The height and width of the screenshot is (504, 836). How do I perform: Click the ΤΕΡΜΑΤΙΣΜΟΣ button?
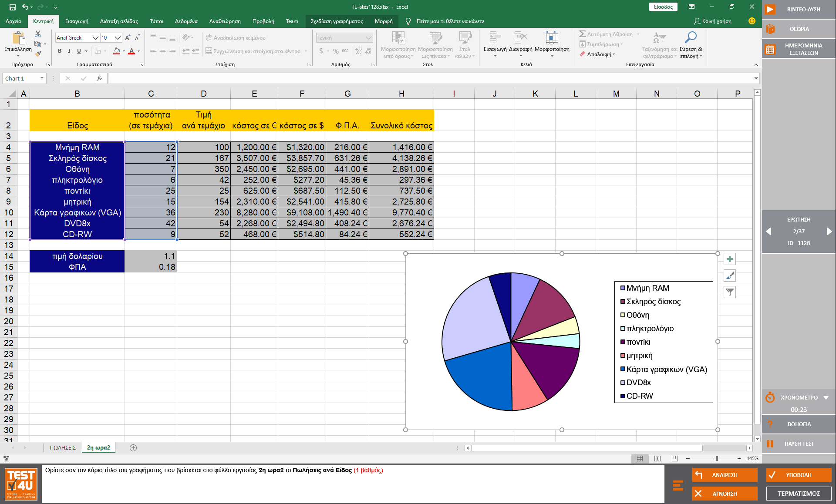799,494
